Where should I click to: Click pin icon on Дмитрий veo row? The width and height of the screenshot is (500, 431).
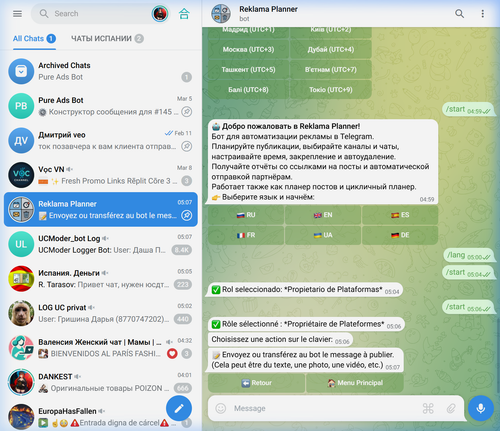click(187, 146)
